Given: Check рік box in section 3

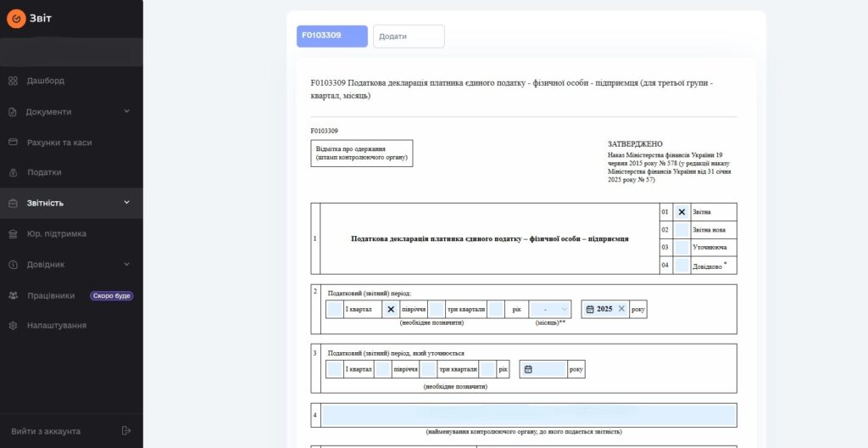Looking at the screenshot, I should 487,369.
